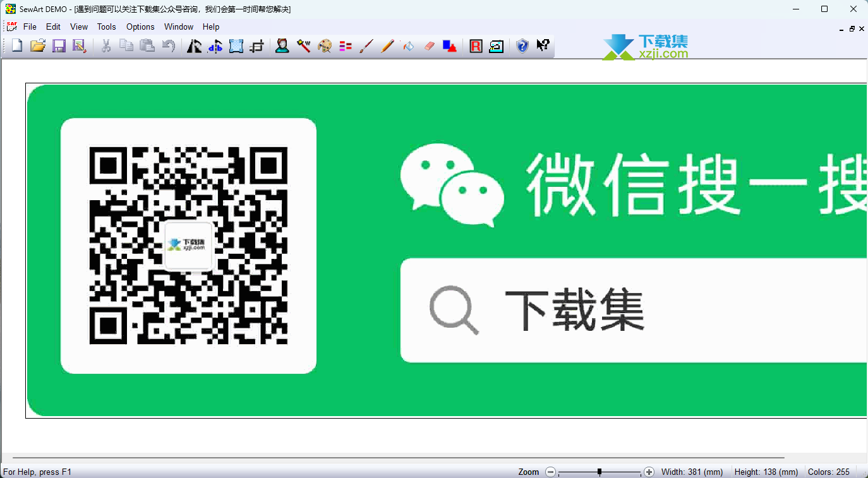This screenshot has width=868, height=478.
Task: Click the SewArt app icon in title bar
Action: click(11, 9)
